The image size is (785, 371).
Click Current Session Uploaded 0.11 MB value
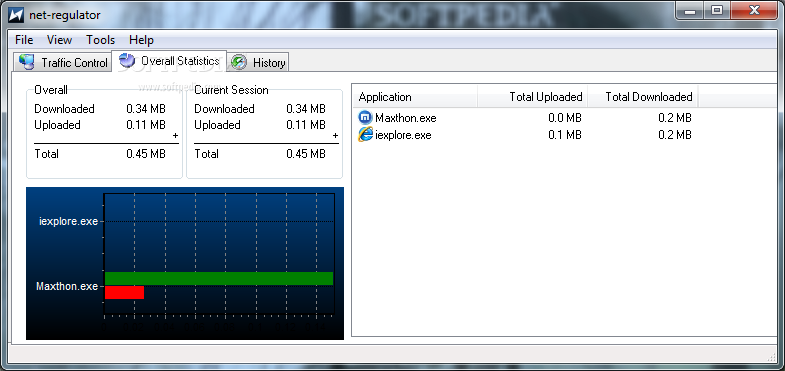point(306,125)
